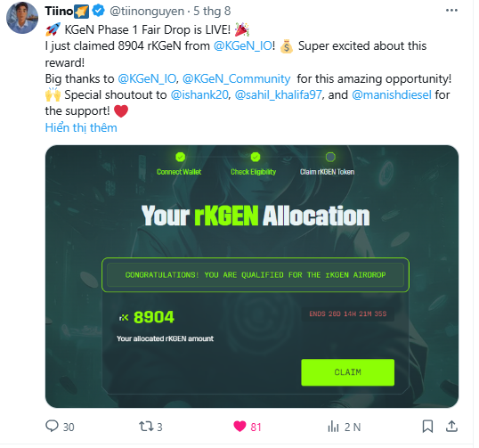Click the blue verified badge
Screen dimensions: 479x448
coord(98,12)
